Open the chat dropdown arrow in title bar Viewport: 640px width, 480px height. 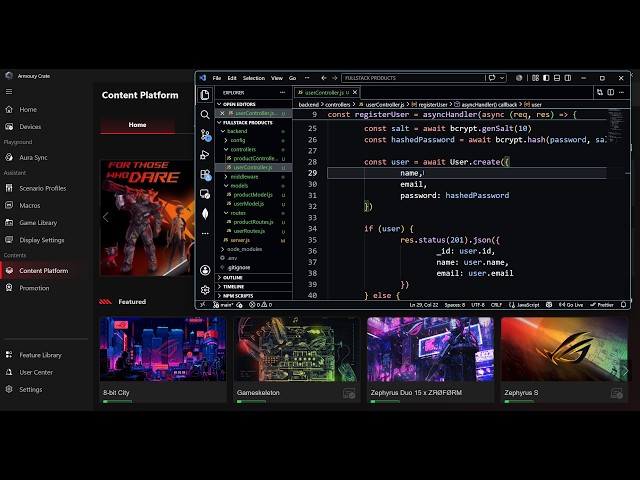[x=502, y=78]
